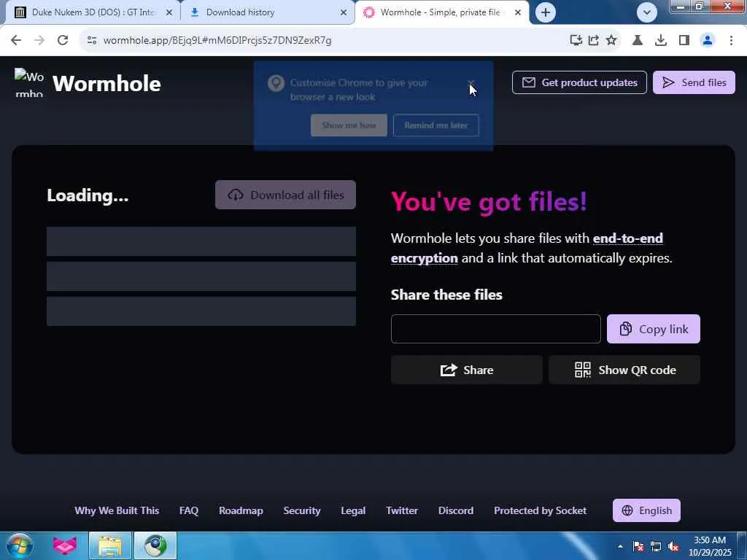
Task: Dismiss the Customise Chrome popup
Action: 471,84
